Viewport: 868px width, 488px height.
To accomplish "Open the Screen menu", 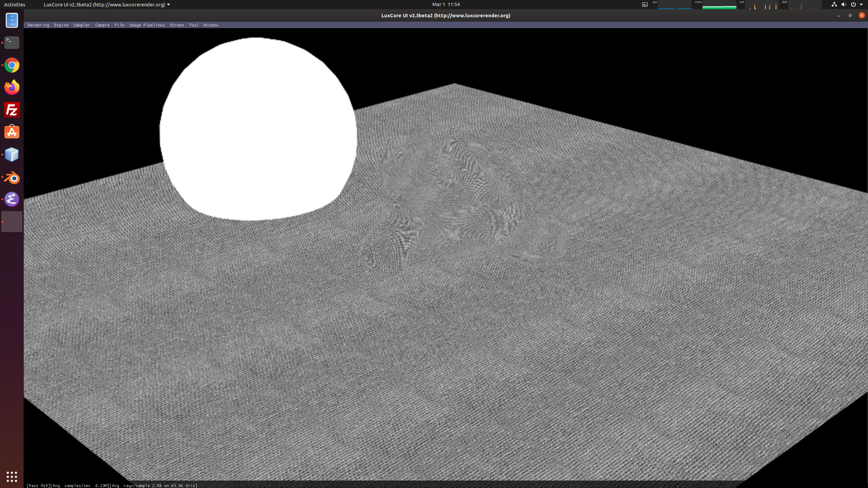I will click(177, 25).
